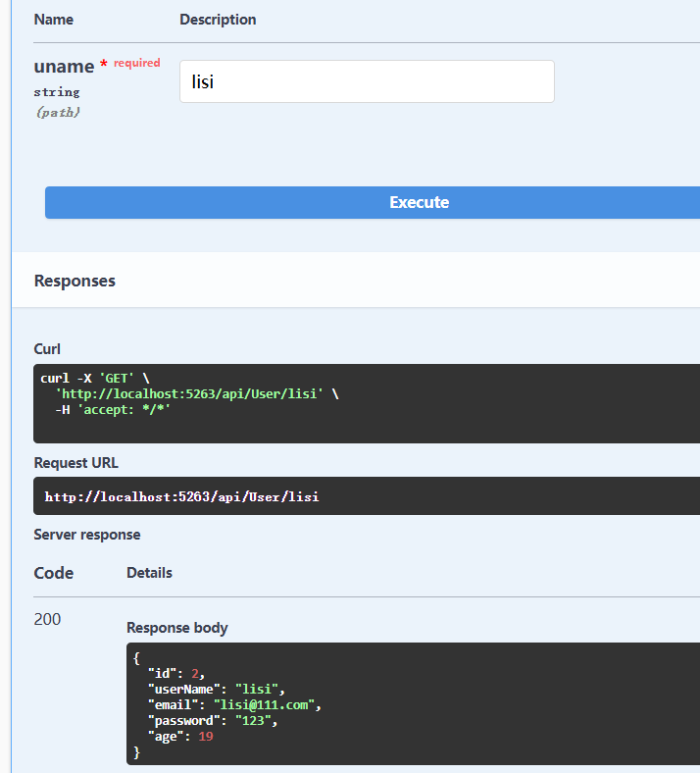Click the Details column header
Image resolution: width=700 pixels, height=773 pixels.
click(x=149, y=573)
